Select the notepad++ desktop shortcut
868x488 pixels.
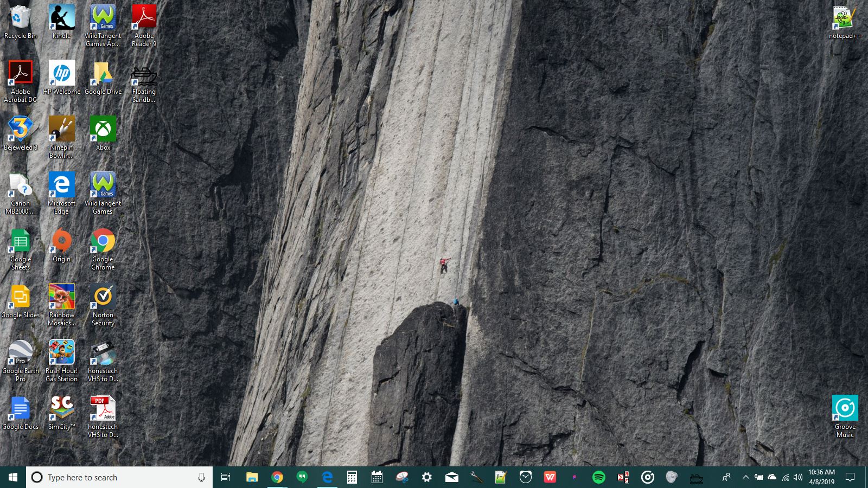click(x=845, y=22)
